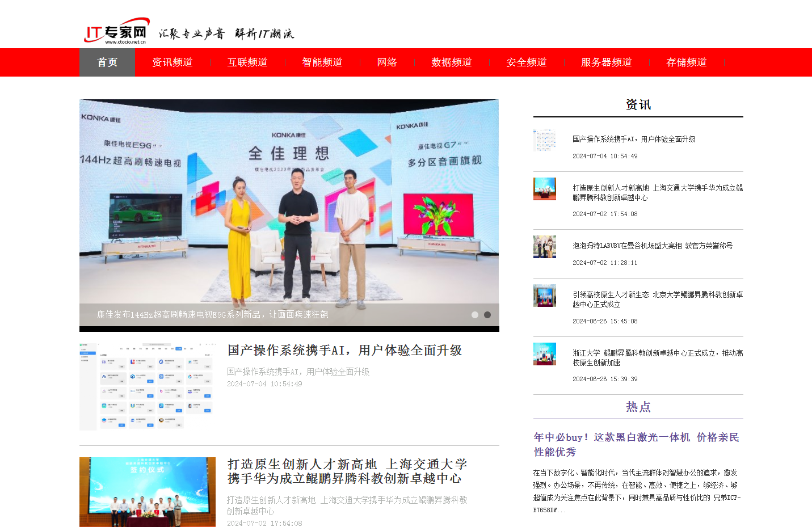Open the 首页 navigation tab
The height and width of the screenshot is (527, 812).
tap(107, 62)
